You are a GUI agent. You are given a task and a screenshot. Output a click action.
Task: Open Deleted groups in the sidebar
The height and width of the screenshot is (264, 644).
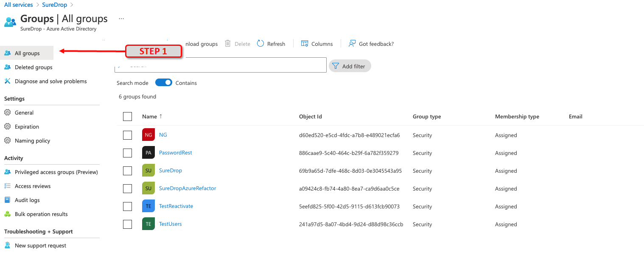(x=34, y=67)
